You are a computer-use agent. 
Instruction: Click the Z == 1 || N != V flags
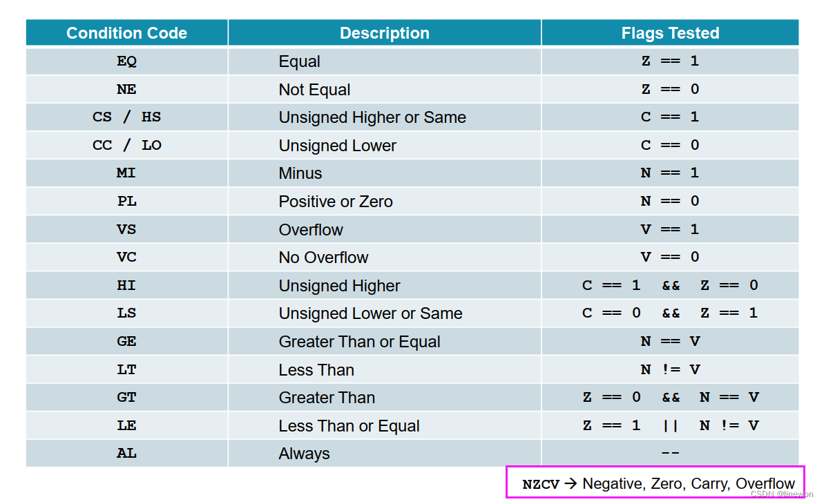[x=670, y=425]
